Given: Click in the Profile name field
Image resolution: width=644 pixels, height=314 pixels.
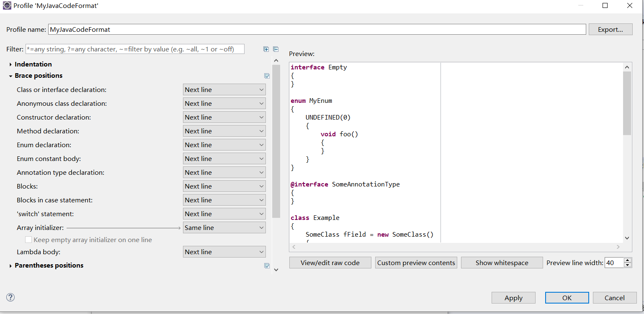Looking at the screenshot, I should pos(317,29).
